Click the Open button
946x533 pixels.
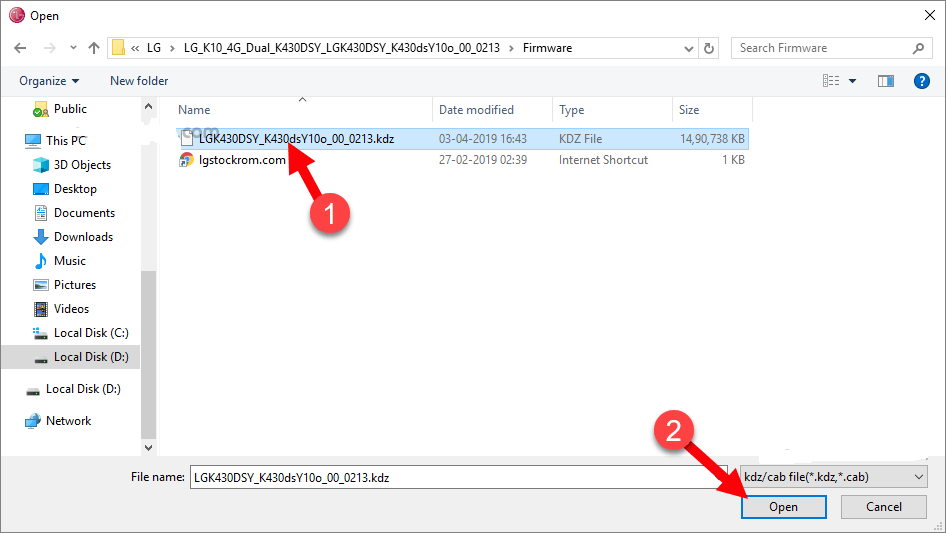783,507
